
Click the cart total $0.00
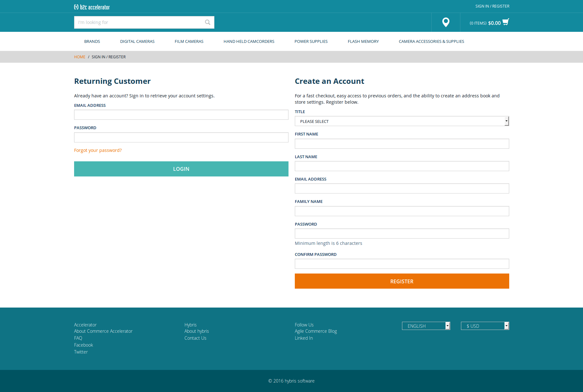[x=494, y=23]
